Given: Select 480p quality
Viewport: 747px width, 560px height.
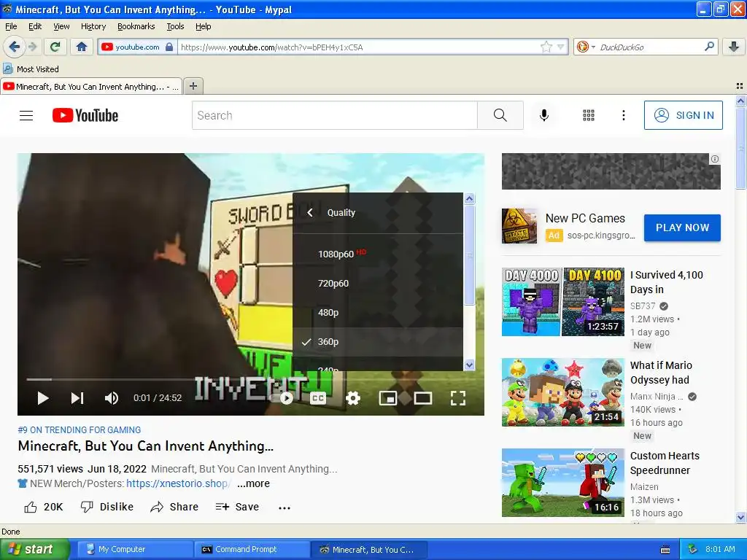Looking at the screenshot, I should pos(378,312).
